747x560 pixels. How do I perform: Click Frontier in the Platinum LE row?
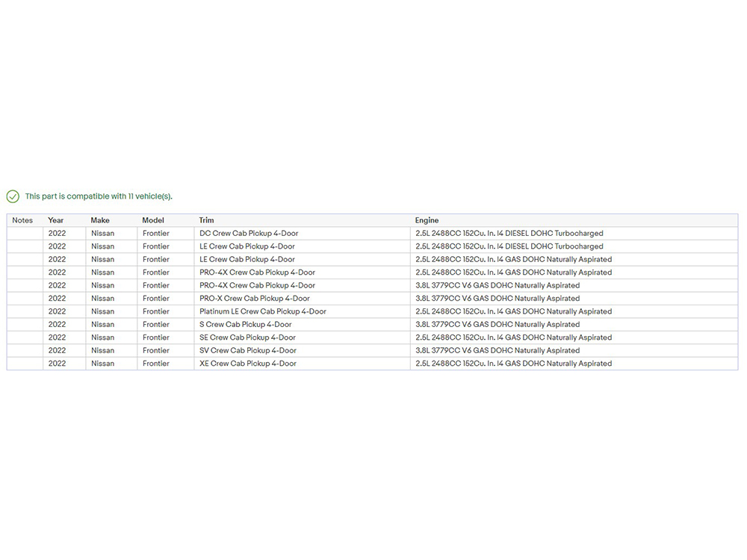point(156,311)
